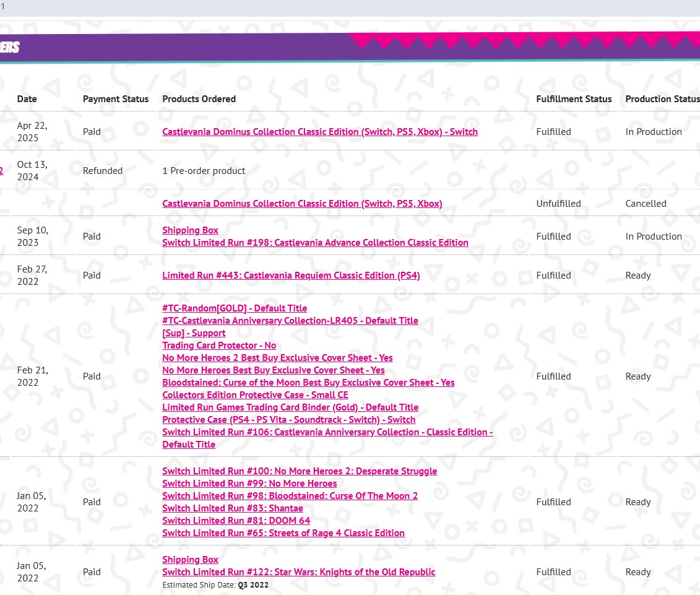The height and width of the screenshot is (595, 700).
Task: Open Limited Run Games Trading Card Binder (Gold)
Action: 290,407
